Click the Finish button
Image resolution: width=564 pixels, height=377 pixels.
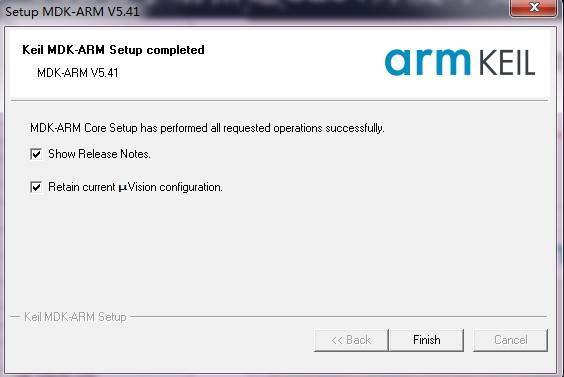[x=427, y=340]
